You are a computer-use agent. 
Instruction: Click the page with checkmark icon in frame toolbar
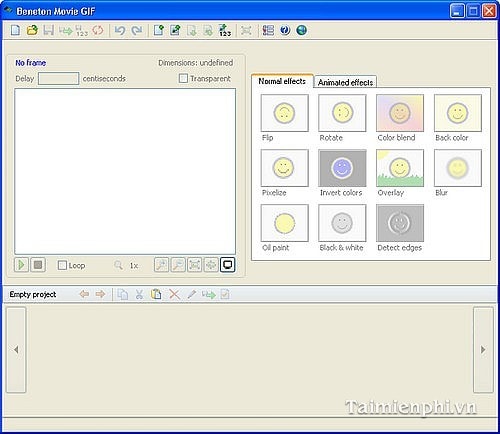[x=225, y=294]
